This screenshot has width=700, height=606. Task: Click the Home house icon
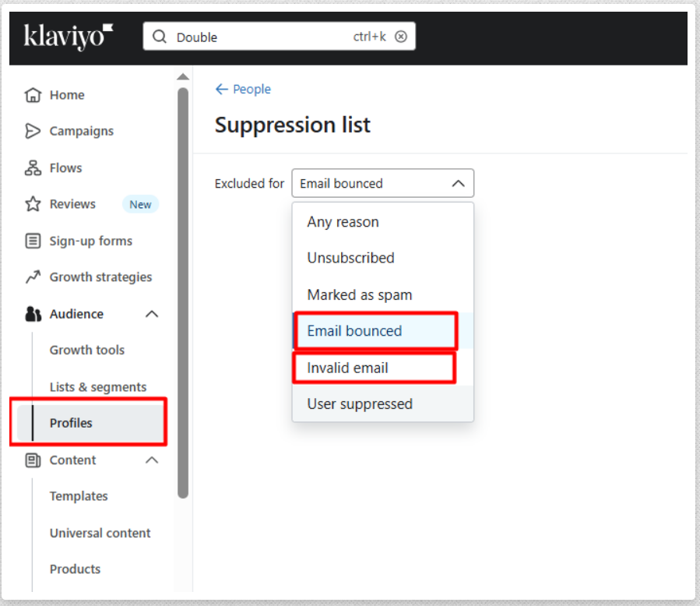coord(33,95)
